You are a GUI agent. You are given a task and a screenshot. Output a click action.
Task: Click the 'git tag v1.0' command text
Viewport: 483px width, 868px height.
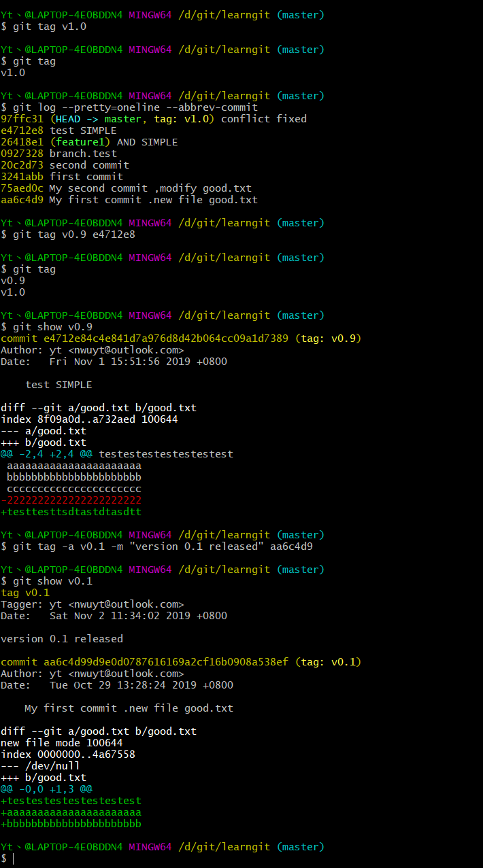point(50,27)
